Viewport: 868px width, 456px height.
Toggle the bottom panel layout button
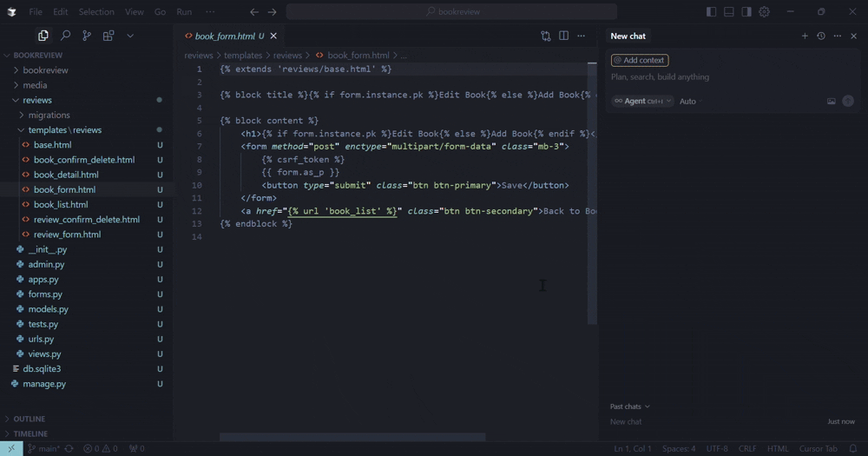[x=729, y=12]
